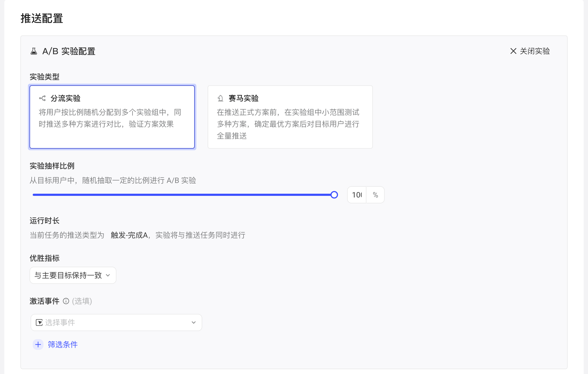Select the 分流实验 experiment type card
Screen dimensions: 588x374
pos(112,117)
